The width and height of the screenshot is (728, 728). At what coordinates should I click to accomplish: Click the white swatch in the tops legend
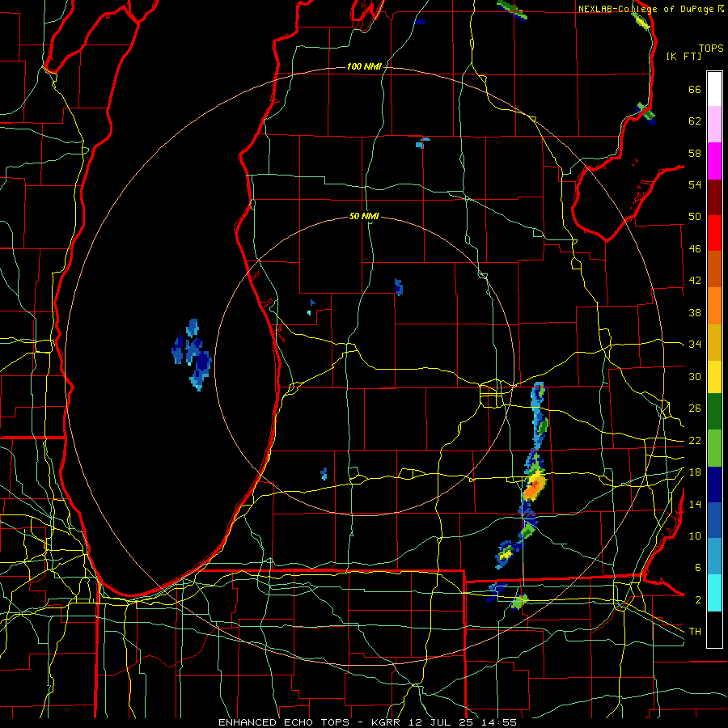714,89
